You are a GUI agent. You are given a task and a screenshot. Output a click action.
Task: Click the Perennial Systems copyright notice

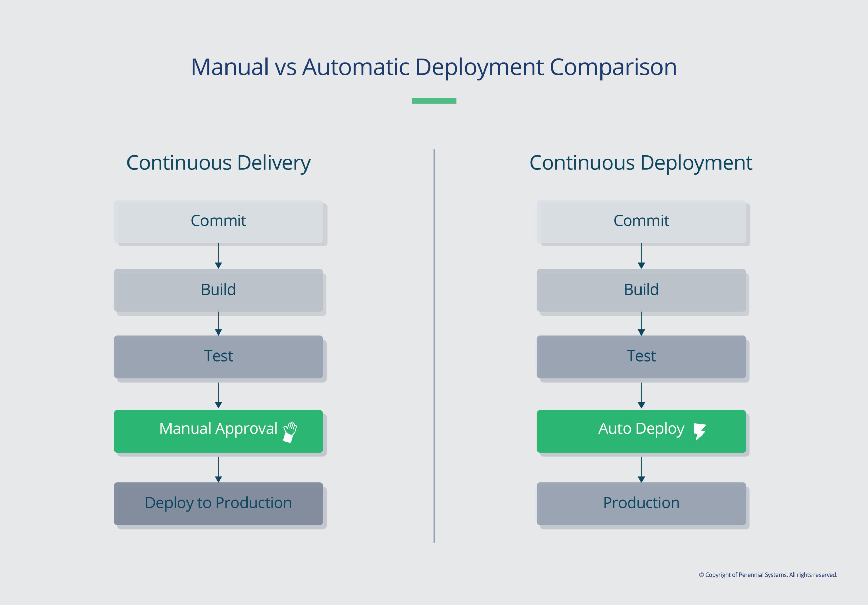coord(770,574)
